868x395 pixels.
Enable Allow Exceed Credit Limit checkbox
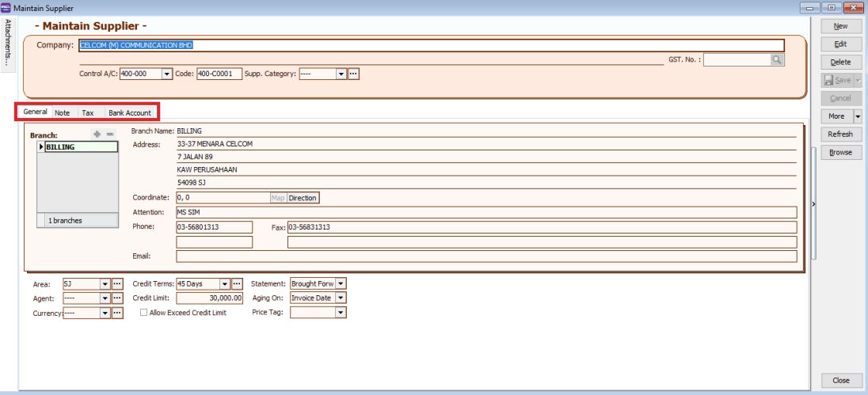coord(143,313)
